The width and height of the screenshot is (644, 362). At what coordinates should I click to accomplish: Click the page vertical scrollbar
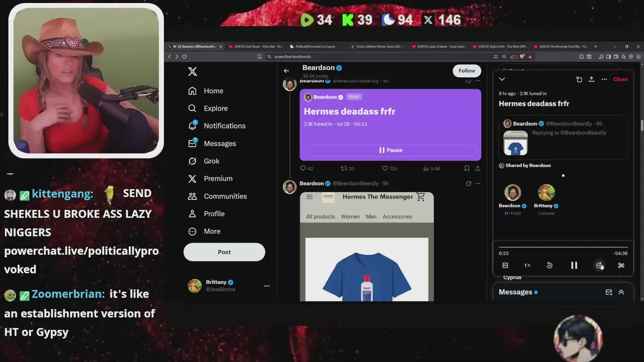641,126
